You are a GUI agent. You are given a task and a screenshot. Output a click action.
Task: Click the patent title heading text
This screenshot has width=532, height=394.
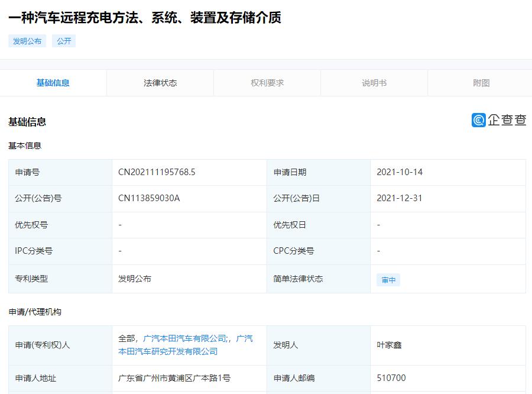145,18
